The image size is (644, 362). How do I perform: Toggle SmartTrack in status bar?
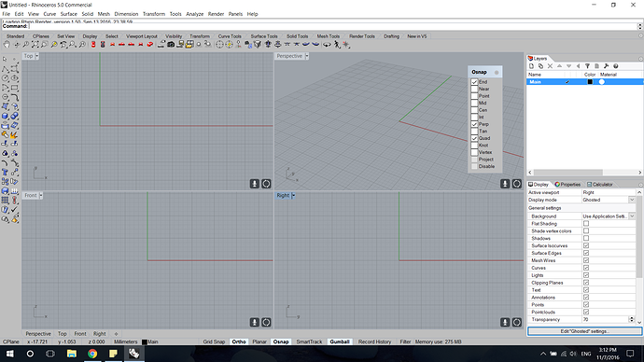pos(309,341)
